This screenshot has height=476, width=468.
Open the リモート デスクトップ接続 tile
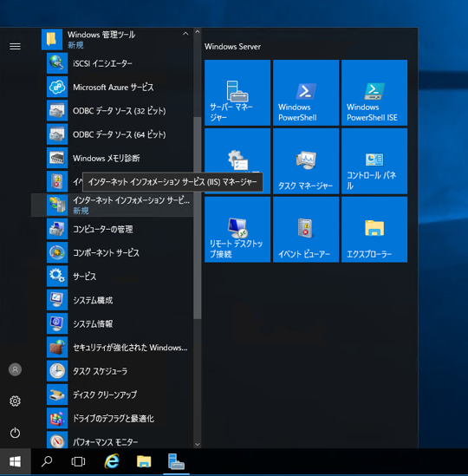237,230
